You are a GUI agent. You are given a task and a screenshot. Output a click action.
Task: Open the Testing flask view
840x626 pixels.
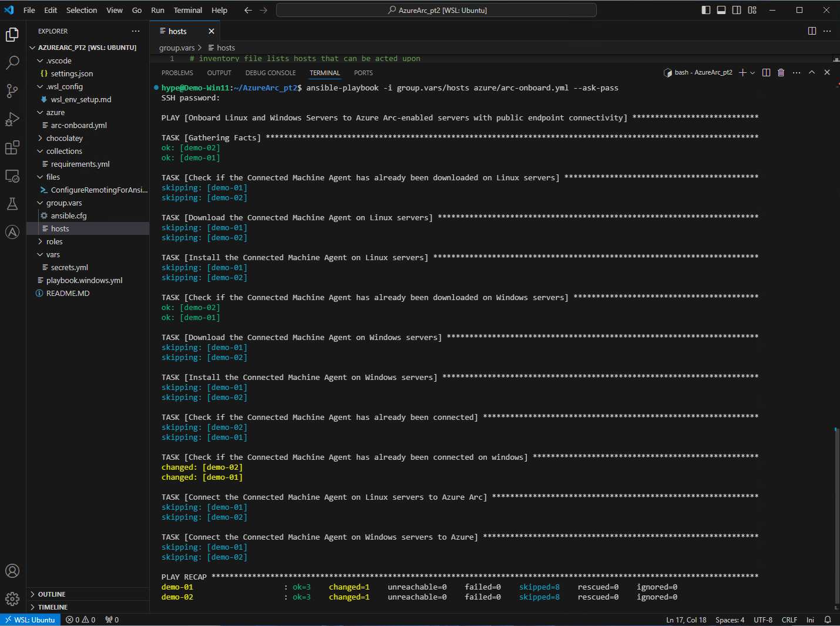click(12, 204)
